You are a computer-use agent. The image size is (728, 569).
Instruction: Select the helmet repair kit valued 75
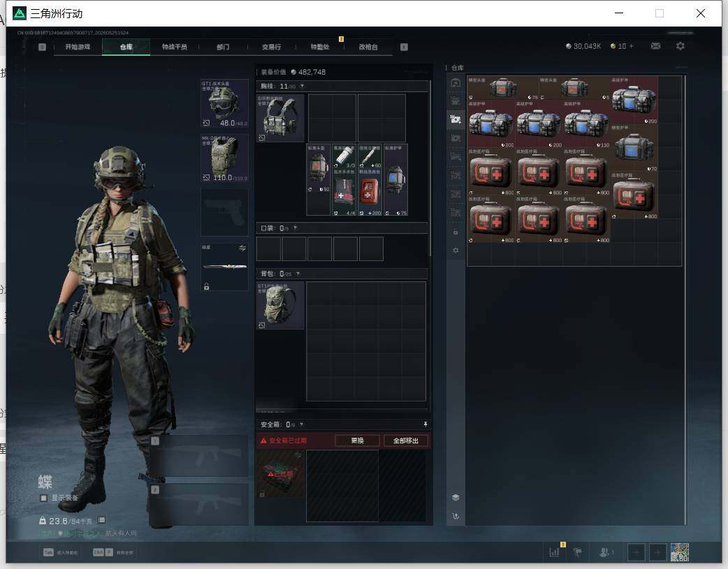pyautogui.click(x=503, y=88)
